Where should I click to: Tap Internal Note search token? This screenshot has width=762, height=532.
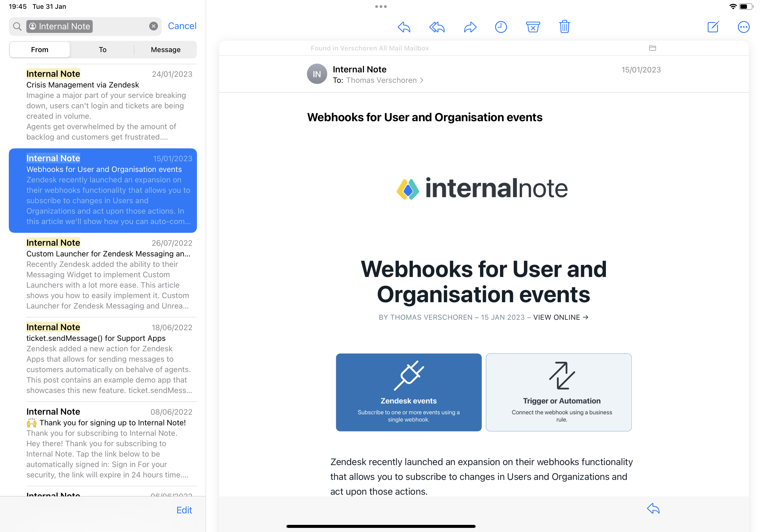pyautogui.click(x=60, y=26)
